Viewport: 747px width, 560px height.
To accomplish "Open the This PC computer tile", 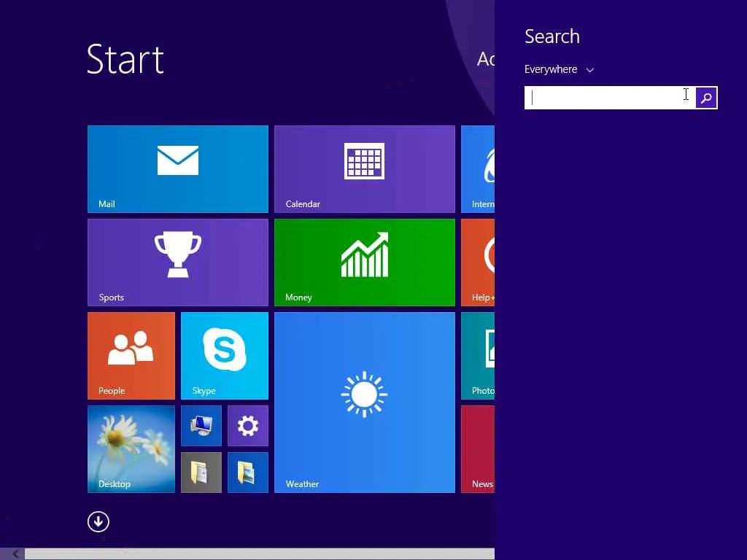I will (x=201, y=426).
